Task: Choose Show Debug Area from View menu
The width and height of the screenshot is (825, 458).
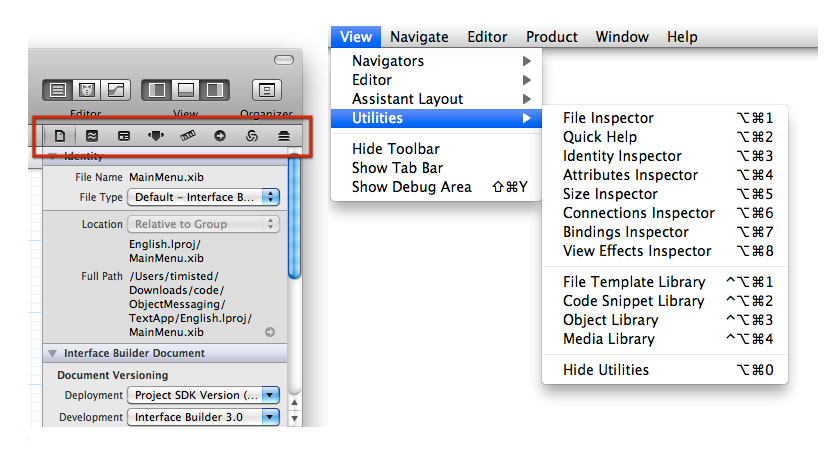Action: pos(411,187)
